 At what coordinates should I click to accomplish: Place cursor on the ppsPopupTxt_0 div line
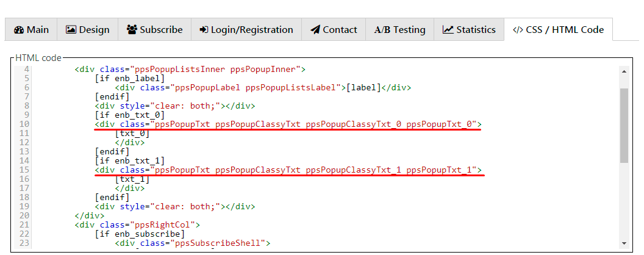[288, 124]
